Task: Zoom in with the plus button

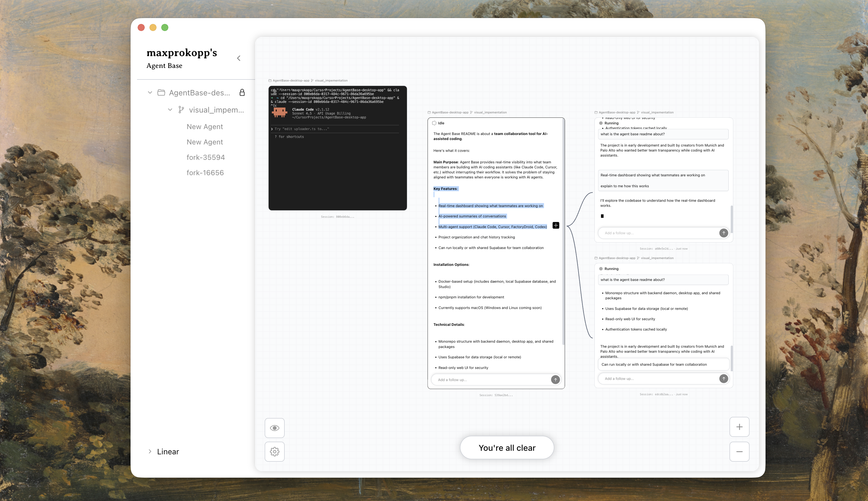Action: pyautogui.click(x=739, y=427)
